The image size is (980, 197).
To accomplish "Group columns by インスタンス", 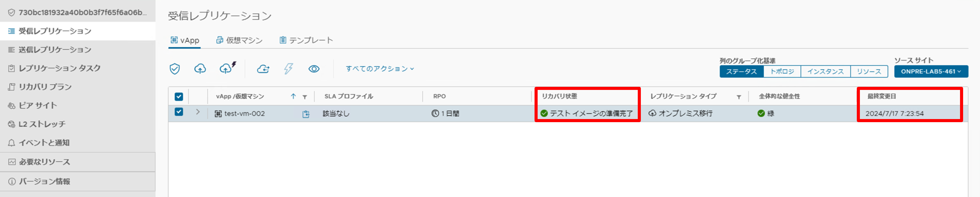I will click(x=825, y=71).
